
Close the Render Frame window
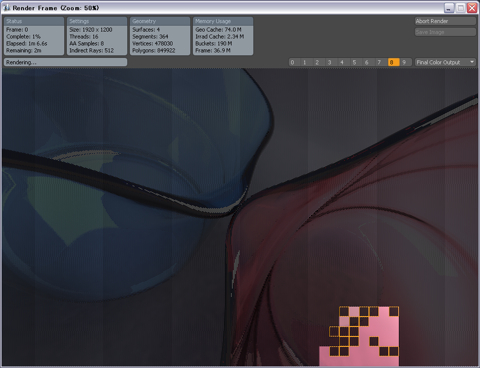(472, 8)
